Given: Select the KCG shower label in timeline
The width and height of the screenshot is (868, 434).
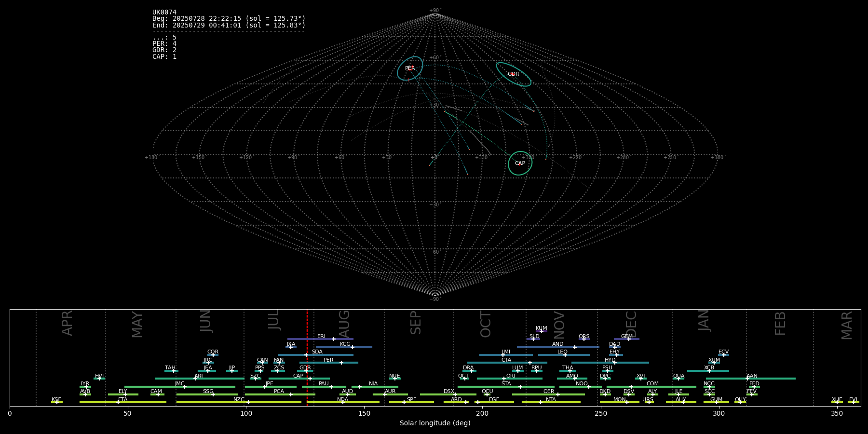Looking at the screenshot, I should pyautogui.click(x=345, y=344).
